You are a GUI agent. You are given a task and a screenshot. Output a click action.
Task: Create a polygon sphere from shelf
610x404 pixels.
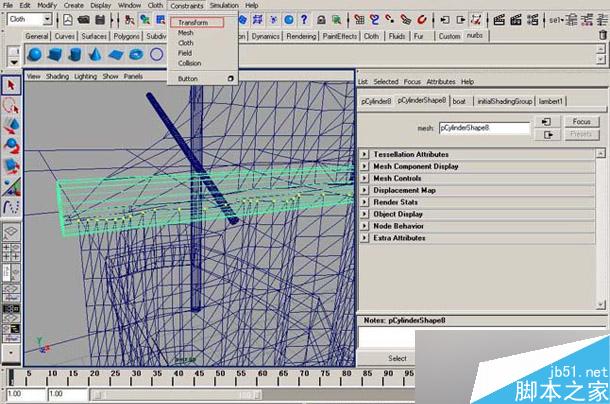[35, 54]
